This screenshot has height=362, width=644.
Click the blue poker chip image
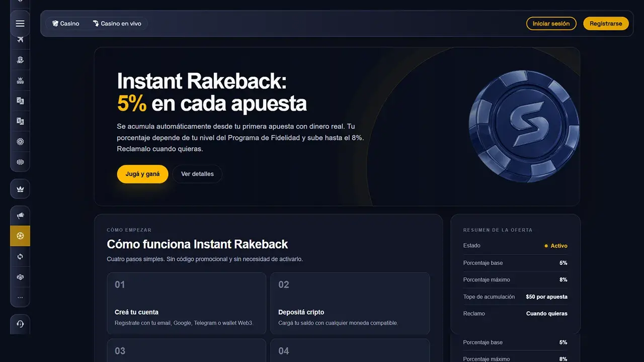(x=524, y=127)
